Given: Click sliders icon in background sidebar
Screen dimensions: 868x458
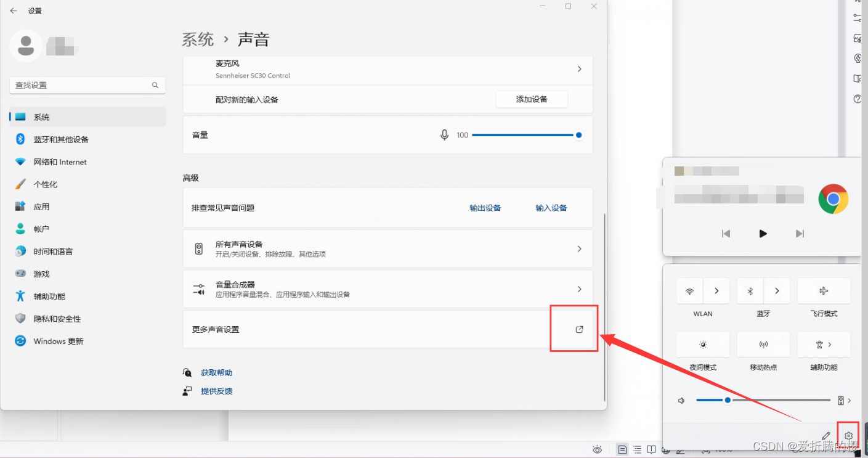Looking at the screenshot, I should [x=857, y=18].
